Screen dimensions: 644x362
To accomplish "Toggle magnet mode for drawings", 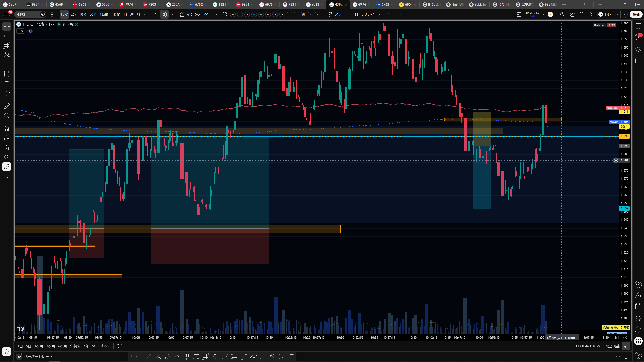I will [7, 128].
